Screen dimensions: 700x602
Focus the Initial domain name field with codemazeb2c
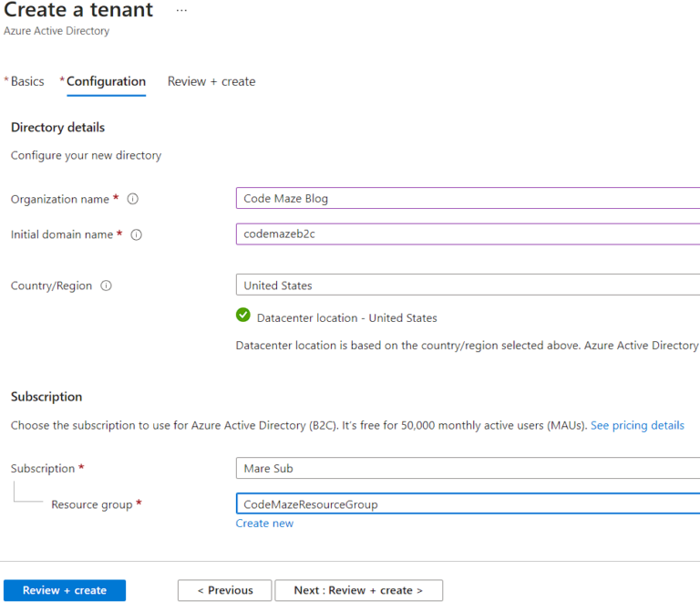467,234
